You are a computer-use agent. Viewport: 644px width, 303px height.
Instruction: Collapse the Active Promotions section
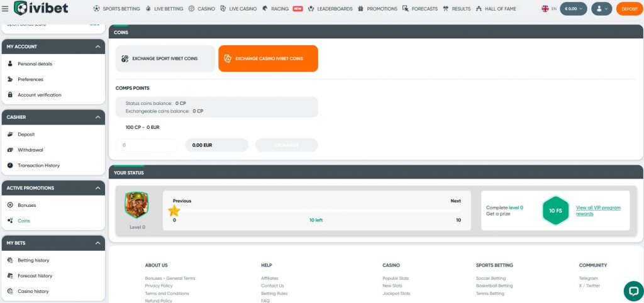97,188
